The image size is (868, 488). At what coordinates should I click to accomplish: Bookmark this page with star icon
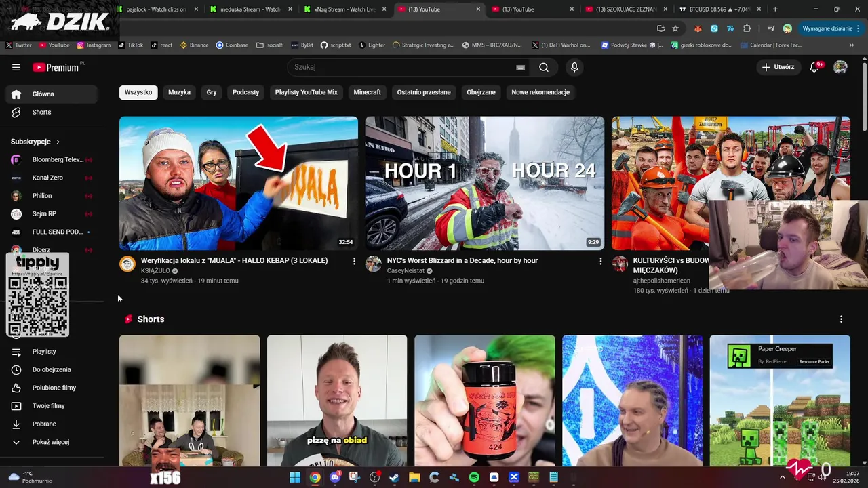click(x=675, y=28)
